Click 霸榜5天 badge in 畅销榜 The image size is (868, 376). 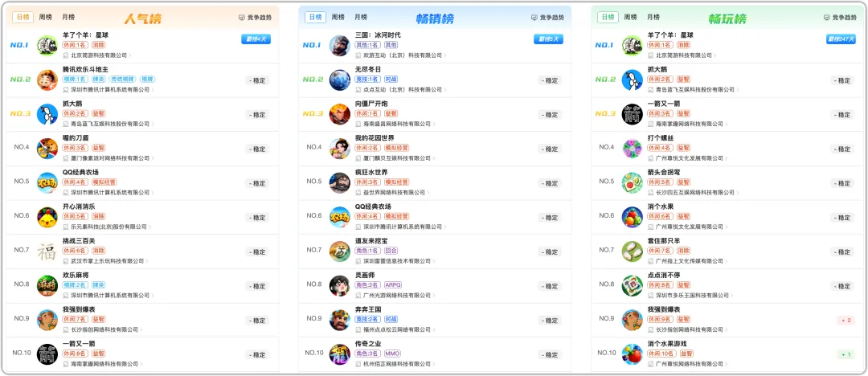click(x=548, y=39)
